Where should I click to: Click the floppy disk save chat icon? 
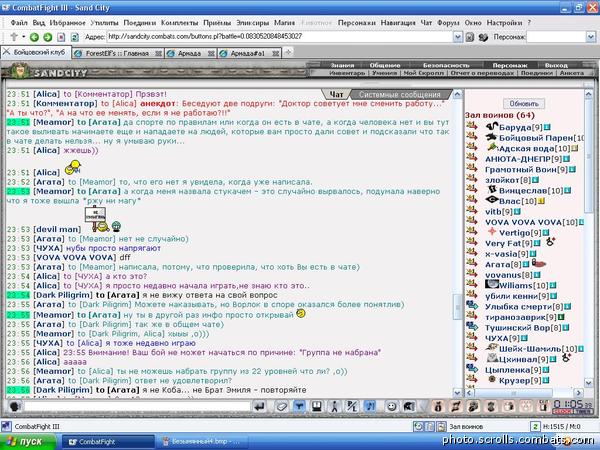tap(316, 406)
